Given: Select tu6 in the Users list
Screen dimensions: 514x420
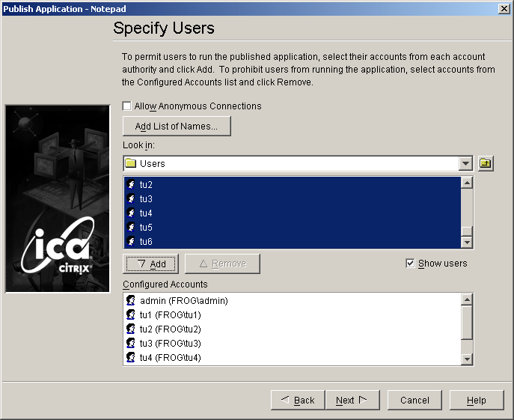Looking at the screenshot, I should [x=293, y=241].
